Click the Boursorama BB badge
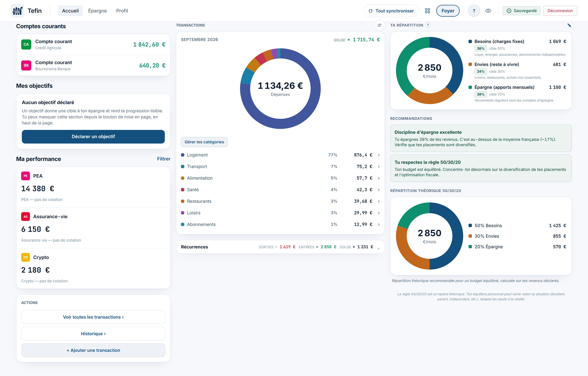The width and height of the screenshot is (588, 376). 26,65
